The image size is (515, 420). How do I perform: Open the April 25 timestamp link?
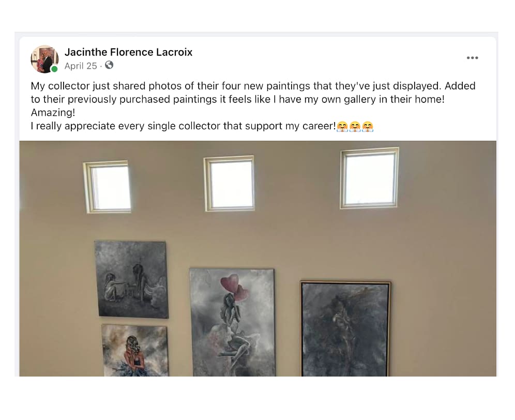(81, 66)
